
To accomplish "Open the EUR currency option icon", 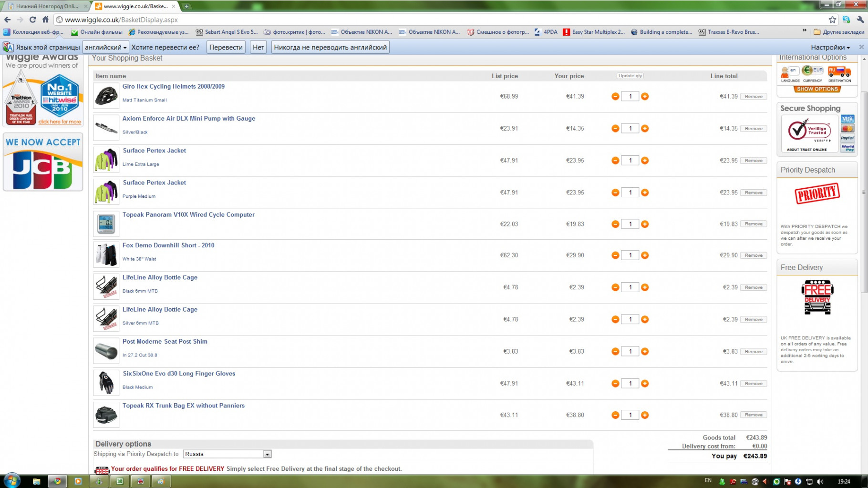I will tap(813, 74).
